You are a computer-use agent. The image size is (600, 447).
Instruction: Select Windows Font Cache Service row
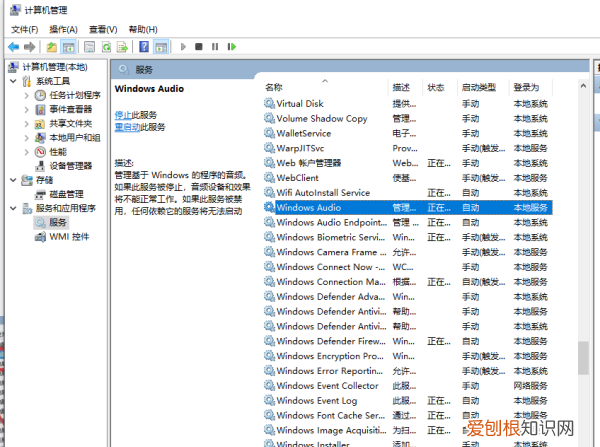(408, 415)
